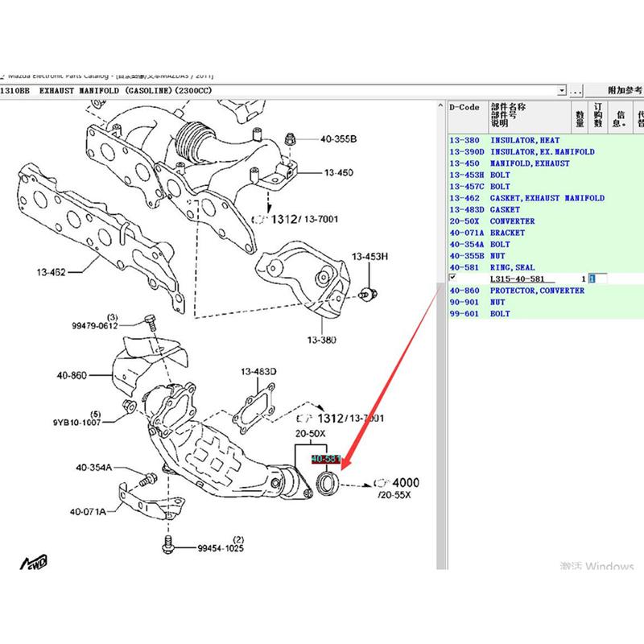Click the 附加参考 button
The width and height of the screenshot is (644, 644).
[x=625, y=90]
